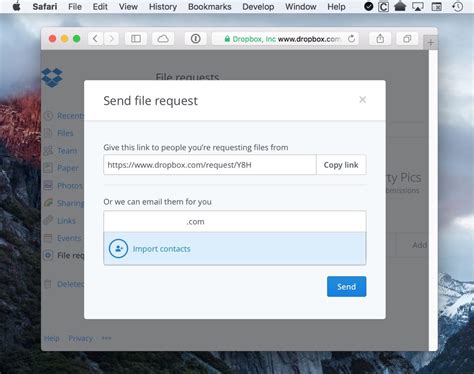The image size is (474, 374).
Task: Click the Send button
Action: tap(346, 286)
